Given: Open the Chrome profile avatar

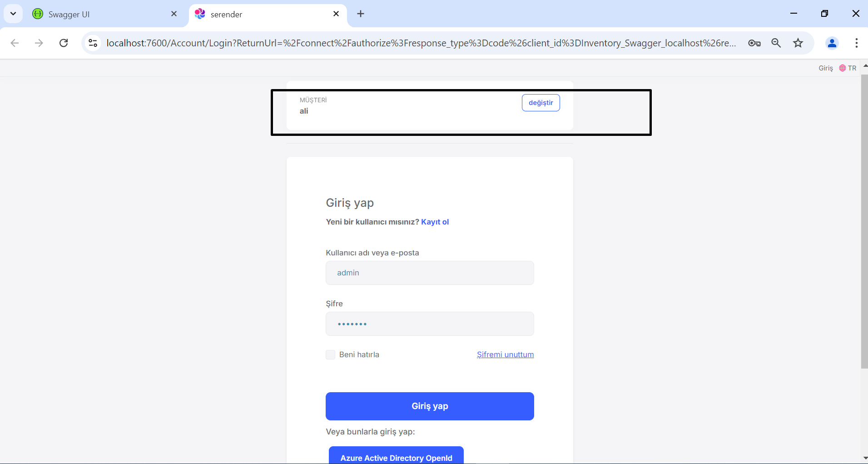Looking at the screenshot, I should click(x=832, y=43).
